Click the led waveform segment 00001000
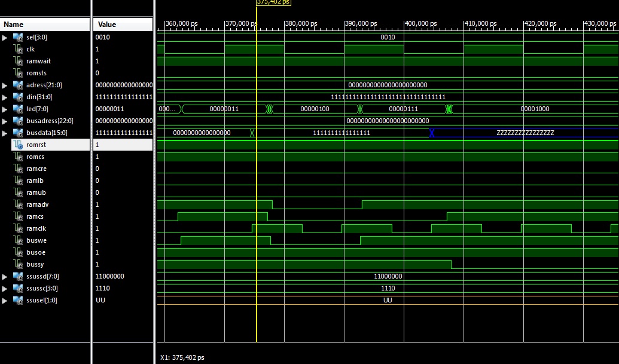 coord(535,109)
